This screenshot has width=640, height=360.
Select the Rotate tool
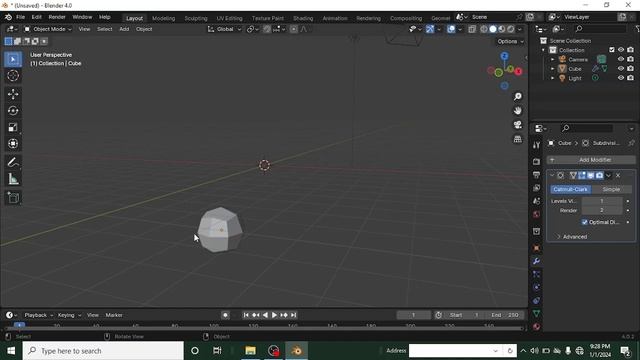[x=13, y=111]
